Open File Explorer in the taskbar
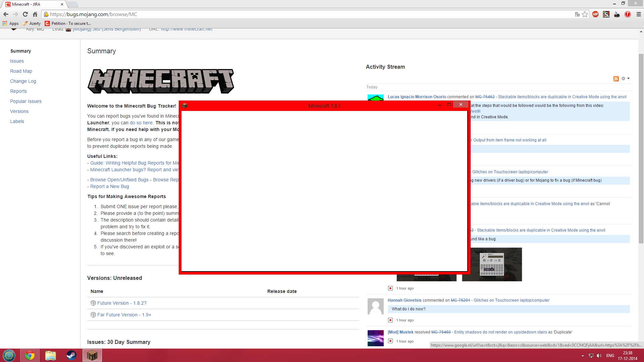The width and height of the screenshot is (644, 362). pos(50,355)
